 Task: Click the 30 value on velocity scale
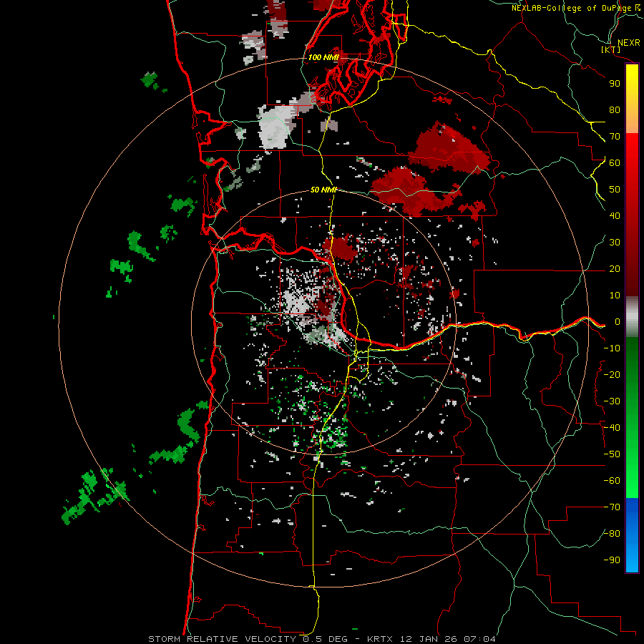(615, 243)
